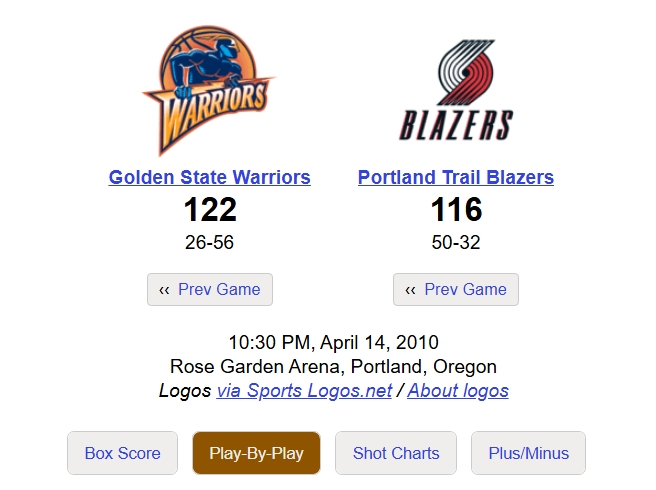Image resolution: width=656 pixels, height=490 pixels.
Task: Follow the 'via Sports Logos.net' link
Action: point(304,391)
